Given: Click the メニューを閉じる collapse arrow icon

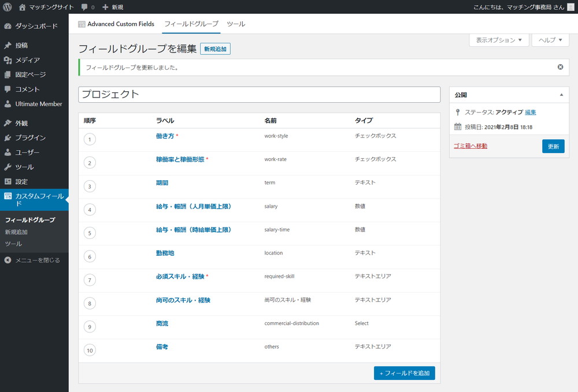Looking at the screenshot, I should click(x=8, y=260).
